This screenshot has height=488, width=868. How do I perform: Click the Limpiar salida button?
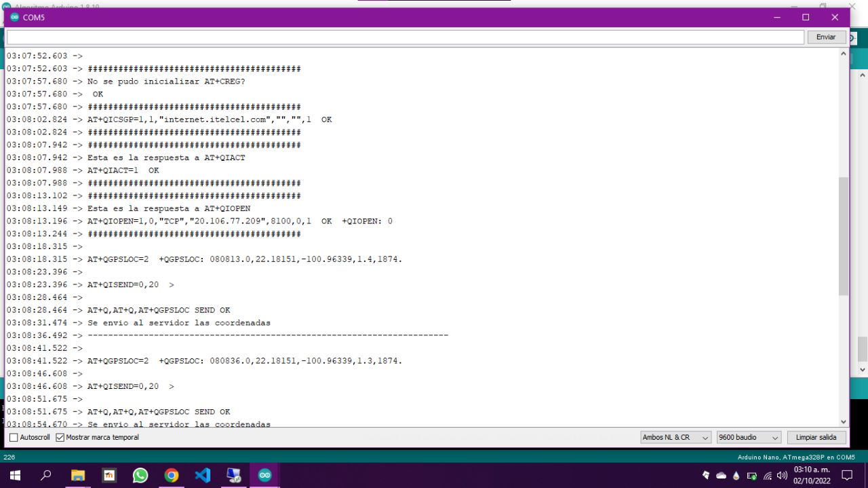(x=816, y=438)
